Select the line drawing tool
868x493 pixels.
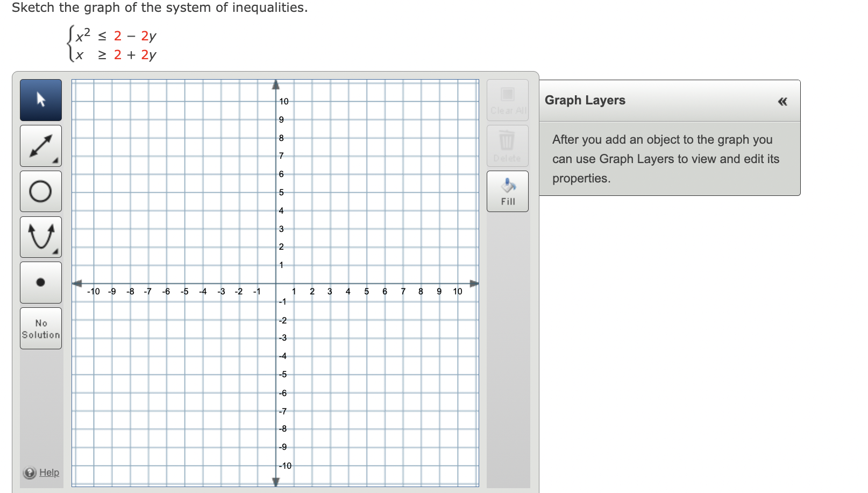(40, 145)
